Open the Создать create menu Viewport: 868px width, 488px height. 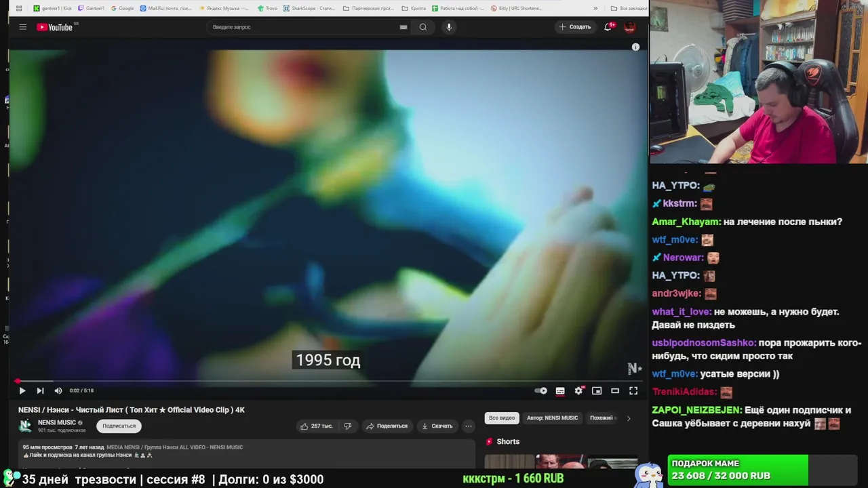(575, 27)
